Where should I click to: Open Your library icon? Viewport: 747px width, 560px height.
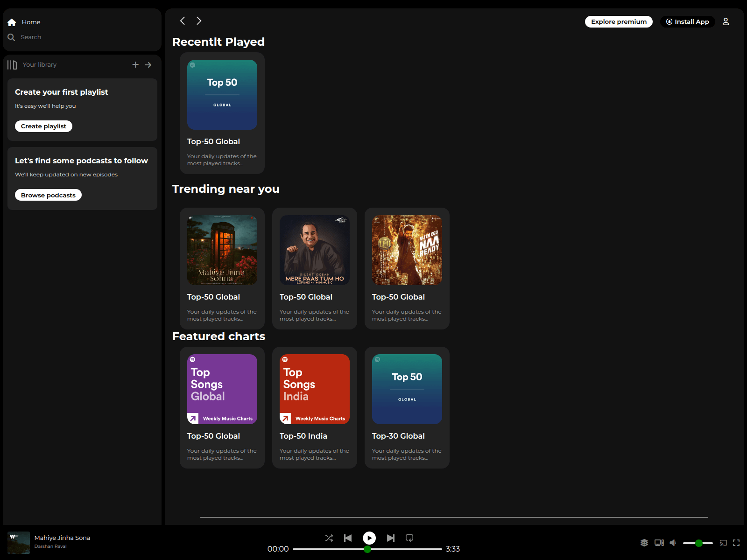(x=12, y=65)
